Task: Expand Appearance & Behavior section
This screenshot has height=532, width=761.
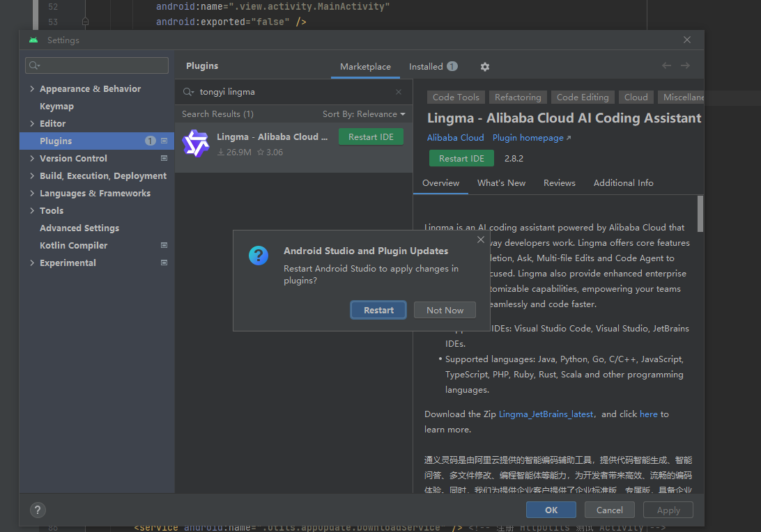Action: [x=32, y=88]
